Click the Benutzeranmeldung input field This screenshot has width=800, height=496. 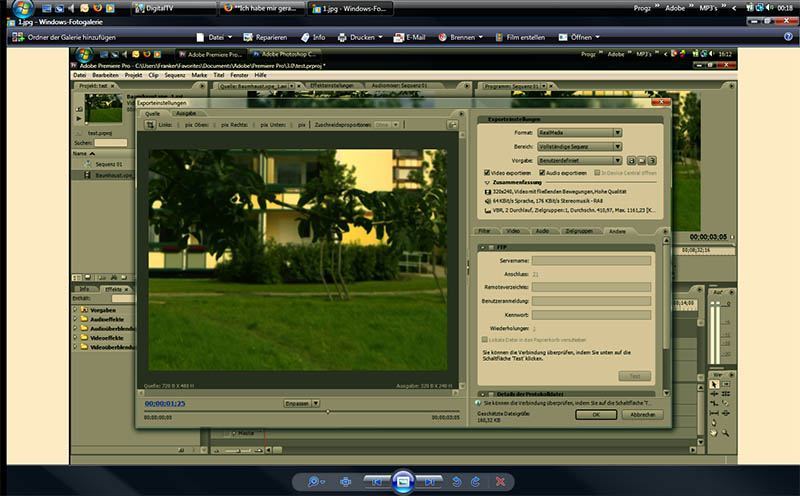pos(591,301)
